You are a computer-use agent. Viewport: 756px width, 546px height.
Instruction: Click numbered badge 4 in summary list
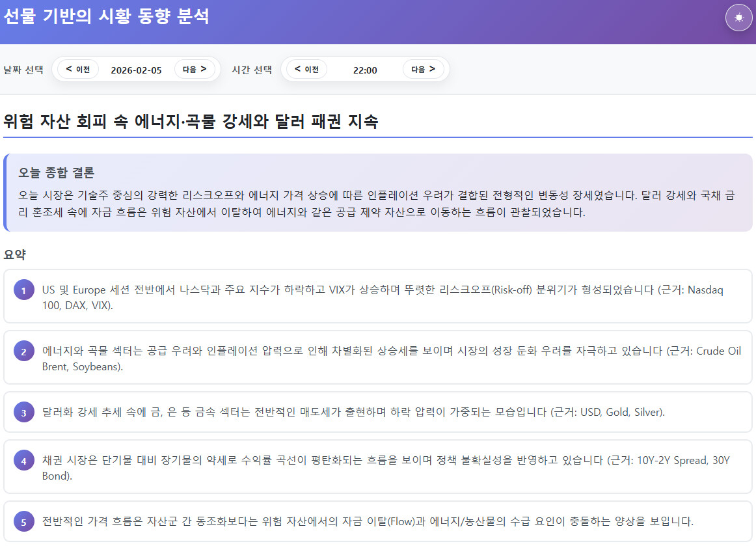pyautogui.click(x=23, y=461)
